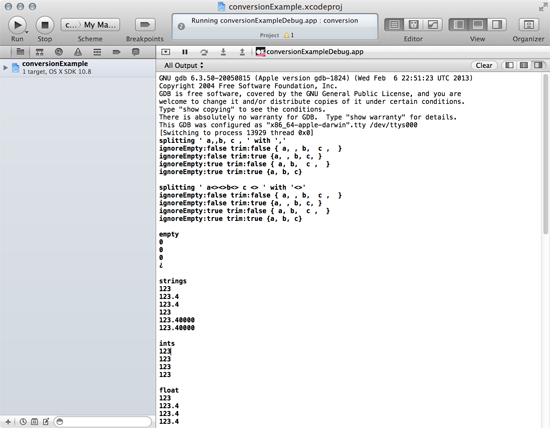Enter full screen mode icon

pos(542,6)
